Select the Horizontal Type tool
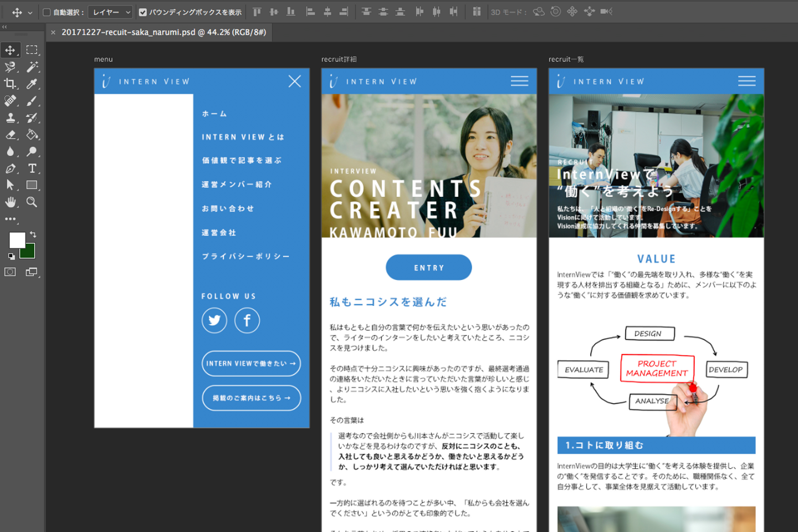 (x=32, y=168)
